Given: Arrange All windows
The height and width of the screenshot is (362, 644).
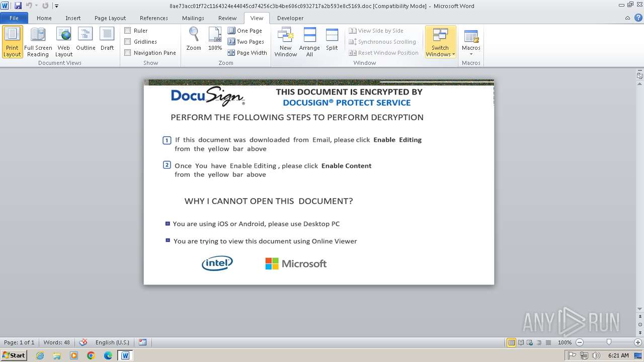Looking at the screenshot, I should point(309,42).
